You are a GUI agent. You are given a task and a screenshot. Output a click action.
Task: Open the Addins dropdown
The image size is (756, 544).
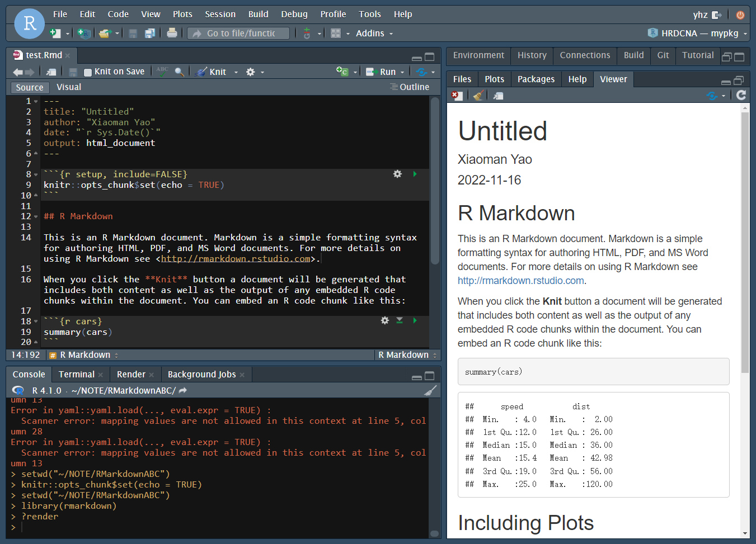(x=374, y=34)
